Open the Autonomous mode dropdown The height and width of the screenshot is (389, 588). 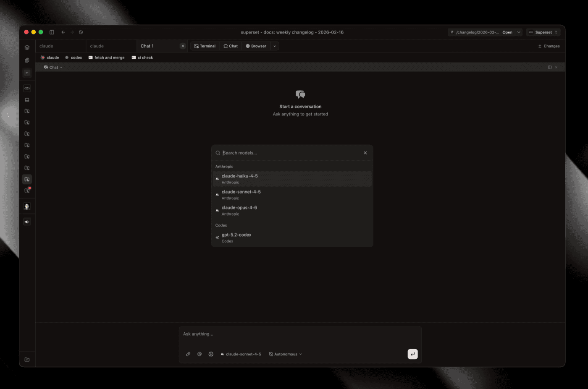pos(285,354)
